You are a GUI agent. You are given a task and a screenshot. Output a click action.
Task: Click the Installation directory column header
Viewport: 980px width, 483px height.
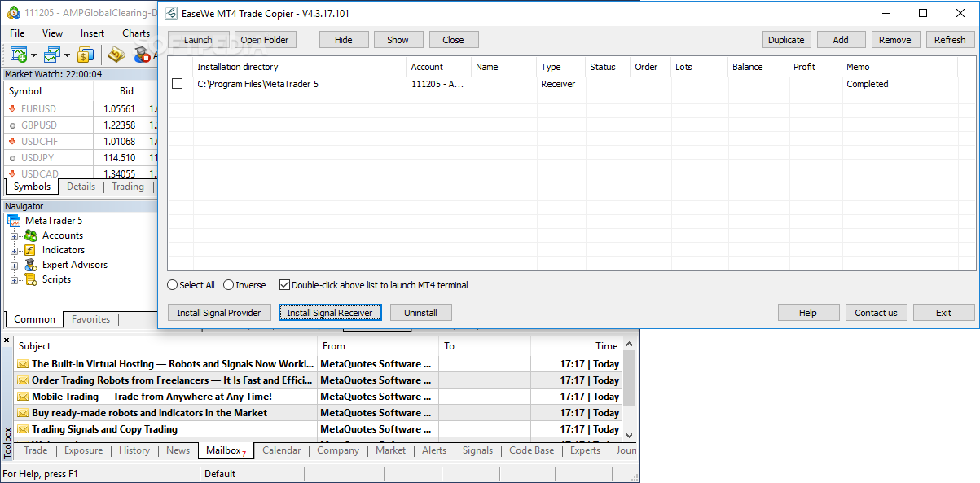coord(300,67)
